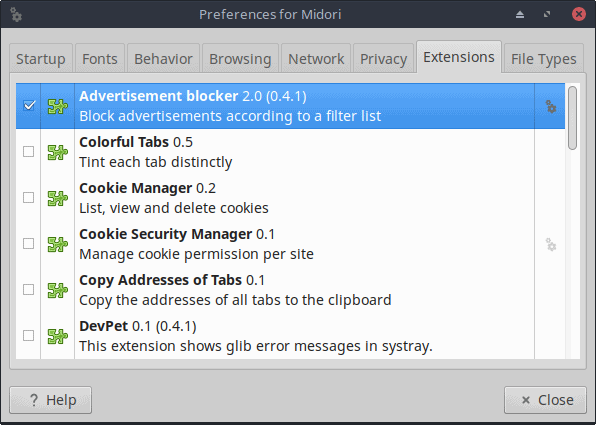
Task: Click the Help button
Action: pyautogui.click(x=51, y=400)
